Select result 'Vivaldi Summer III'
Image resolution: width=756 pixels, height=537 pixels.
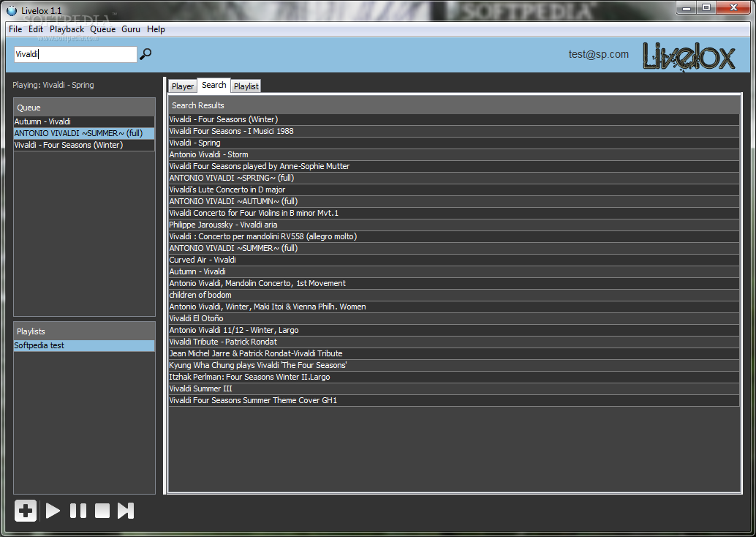pyautogui.click(x=454, y=388)
